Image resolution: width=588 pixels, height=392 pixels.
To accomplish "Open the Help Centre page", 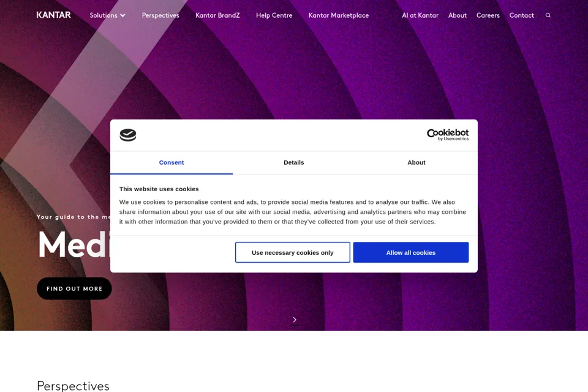I will click(274, 15).
